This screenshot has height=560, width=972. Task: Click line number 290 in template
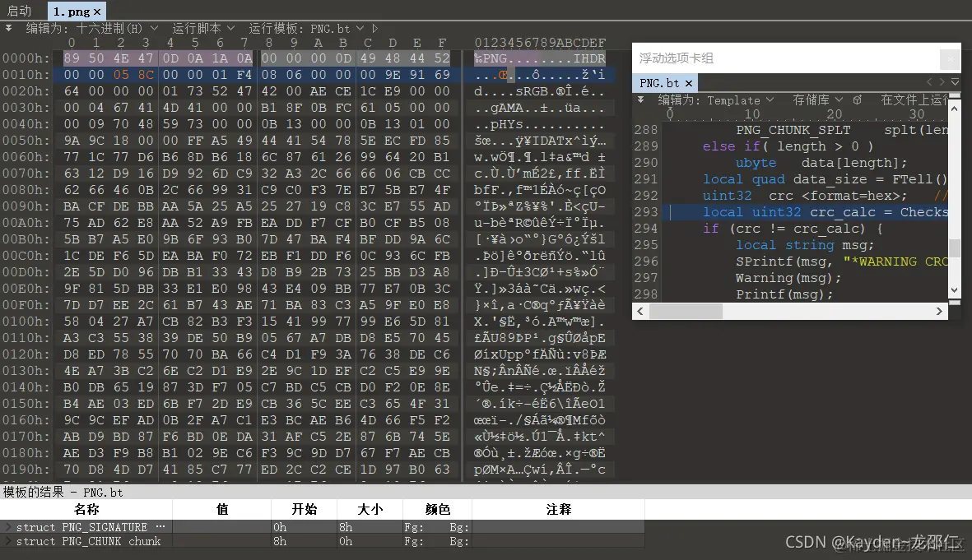tap(646, 162)
